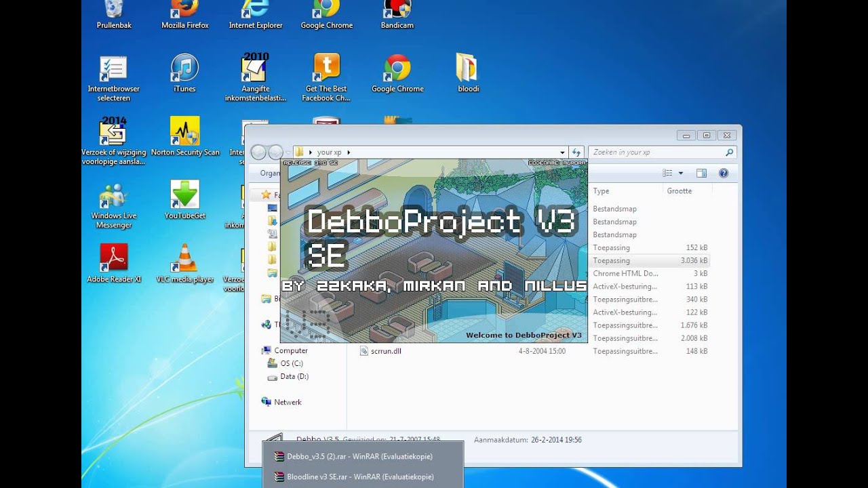Open YouTubeGet desktop shortcut
Viewport: 868px width, 488px height.
[184, 201]
